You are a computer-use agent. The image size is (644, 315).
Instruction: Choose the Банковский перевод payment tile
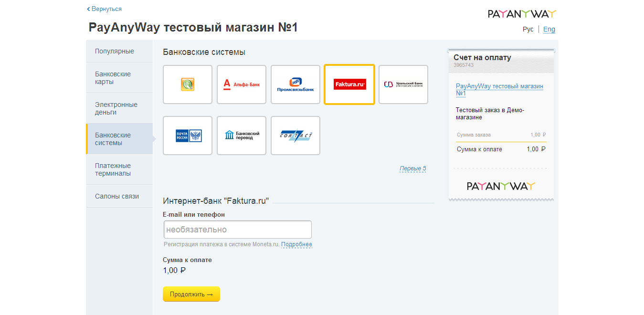click(242, 136)
